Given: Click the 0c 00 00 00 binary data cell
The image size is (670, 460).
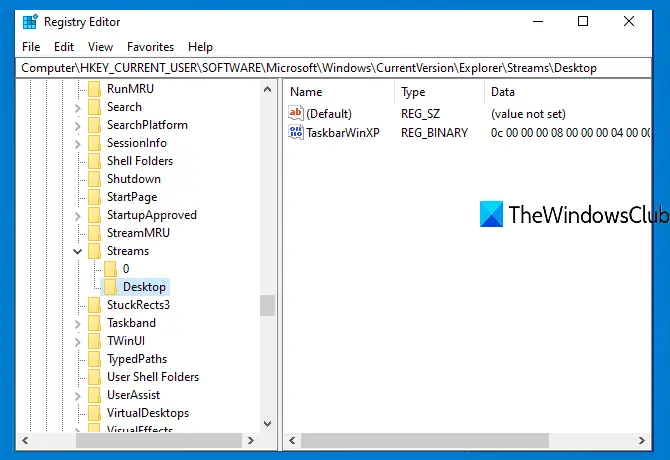Looking at the screenshot, I should 570,133.
